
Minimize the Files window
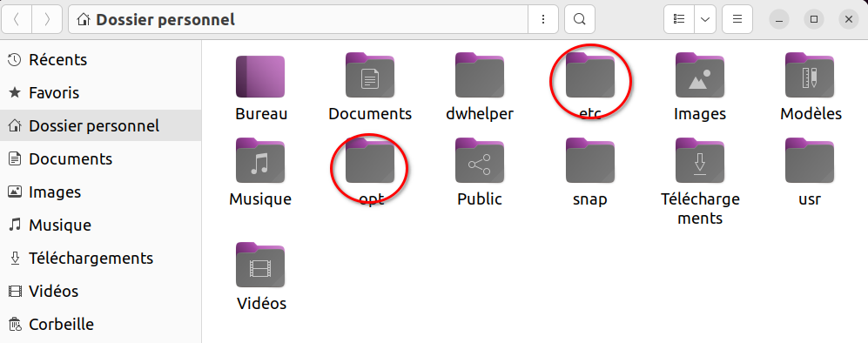[779, 19]
